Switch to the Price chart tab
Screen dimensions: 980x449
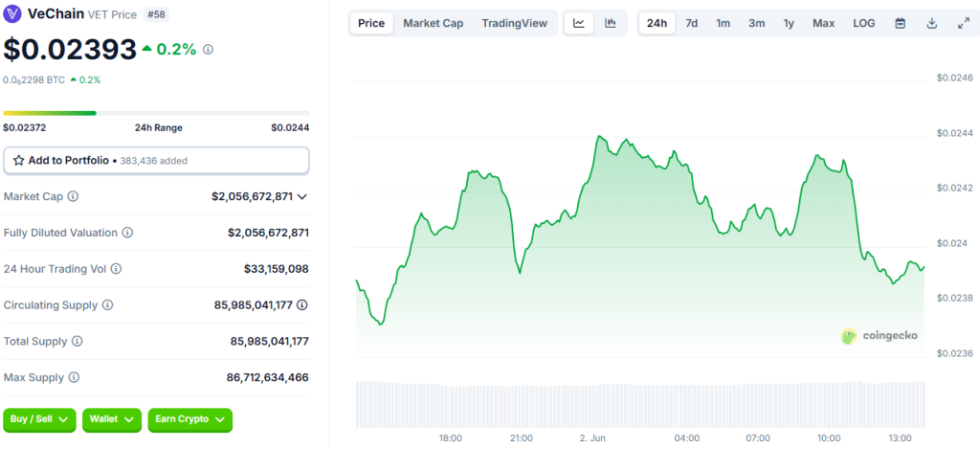coord(371,23)
